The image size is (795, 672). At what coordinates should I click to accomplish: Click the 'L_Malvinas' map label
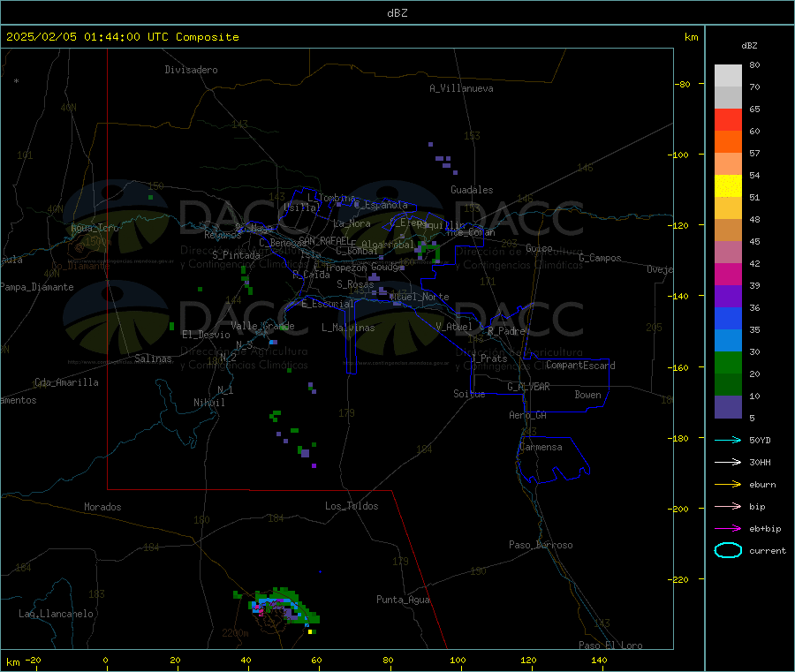pyautogui.click(x=348, y=328)
